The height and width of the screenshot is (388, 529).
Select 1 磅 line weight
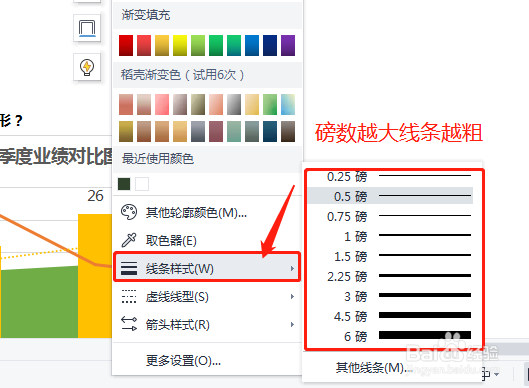[390, 236]
